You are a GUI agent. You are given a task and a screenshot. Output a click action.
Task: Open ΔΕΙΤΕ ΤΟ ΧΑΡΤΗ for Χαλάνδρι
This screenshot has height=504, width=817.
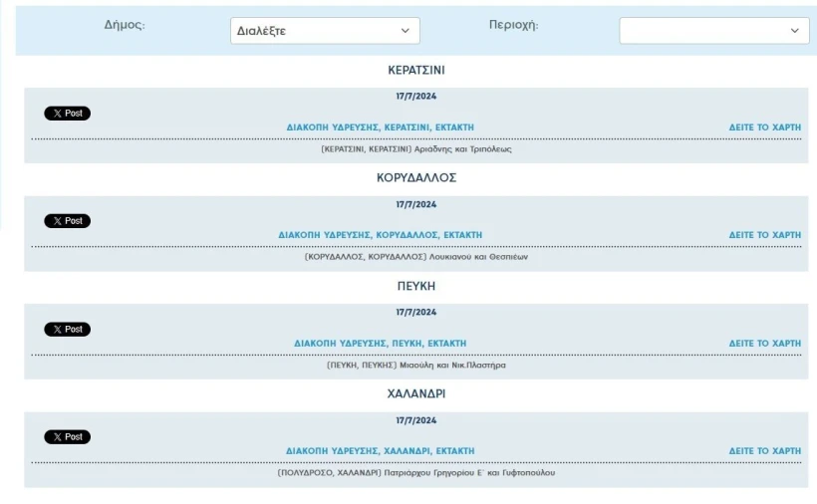(x=764, y=451)
